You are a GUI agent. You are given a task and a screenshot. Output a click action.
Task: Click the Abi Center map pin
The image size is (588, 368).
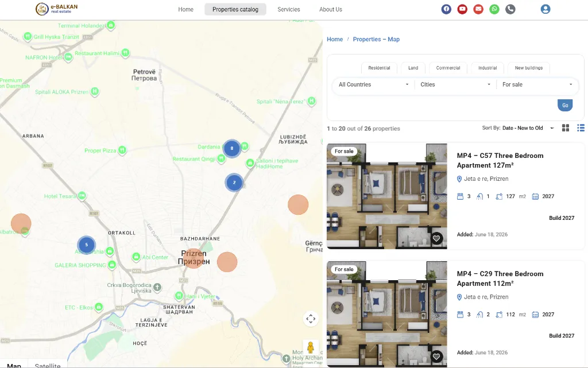136,257
